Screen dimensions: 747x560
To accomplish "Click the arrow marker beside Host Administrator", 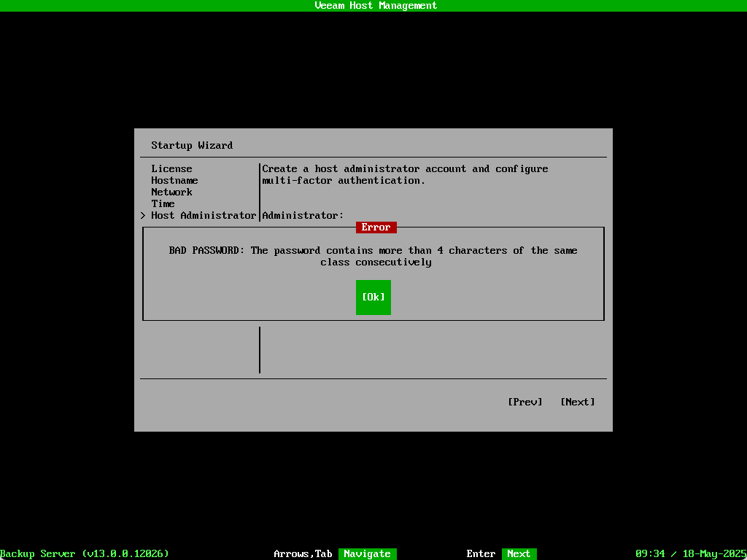I will click(x=143, y=215).
